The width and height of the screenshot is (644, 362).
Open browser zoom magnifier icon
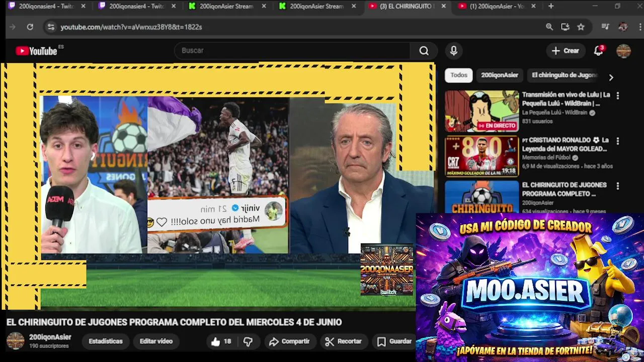(x=549, y=27)
